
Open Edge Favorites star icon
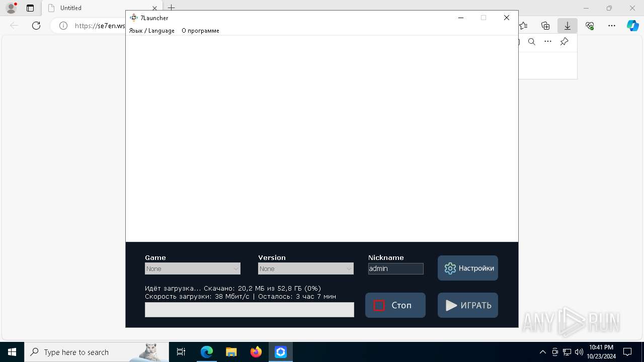(524, 26)
